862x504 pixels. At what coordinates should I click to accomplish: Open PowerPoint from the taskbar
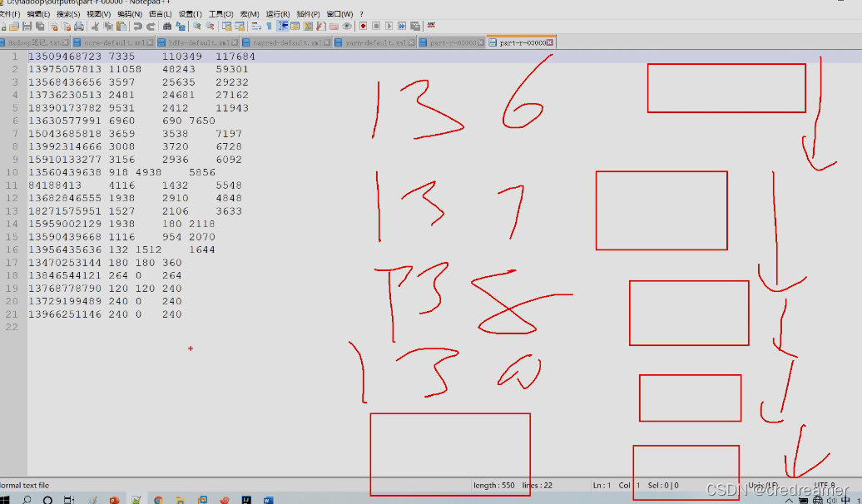(114, 500)
